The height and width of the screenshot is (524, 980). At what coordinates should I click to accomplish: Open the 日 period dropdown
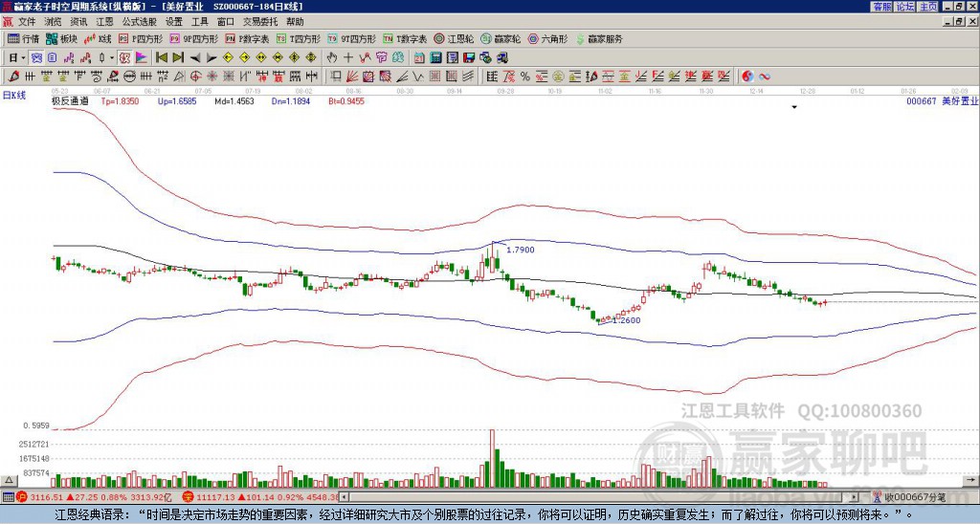pyautogui.click(x=17, y=58)
